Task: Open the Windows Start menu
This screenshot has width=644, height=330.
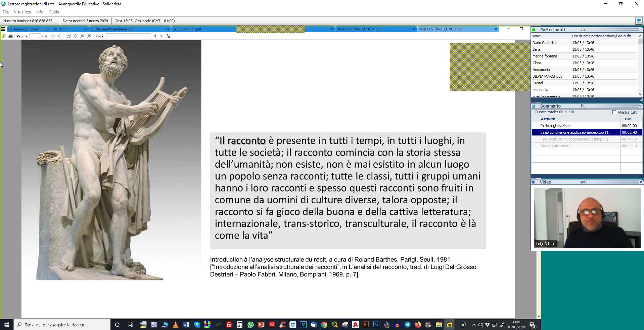Action: tap(7, 325)
